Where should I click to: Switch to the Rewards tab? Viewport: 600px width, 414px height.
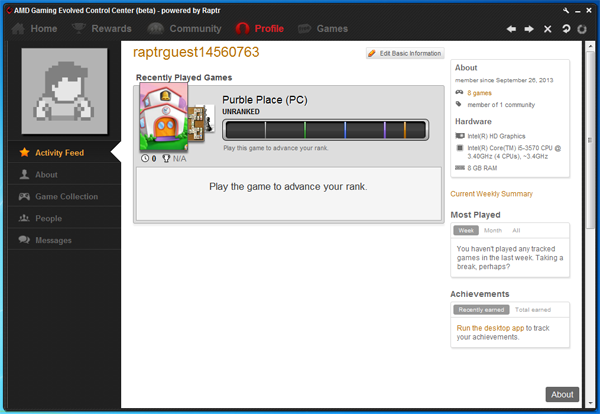point(102,29)
